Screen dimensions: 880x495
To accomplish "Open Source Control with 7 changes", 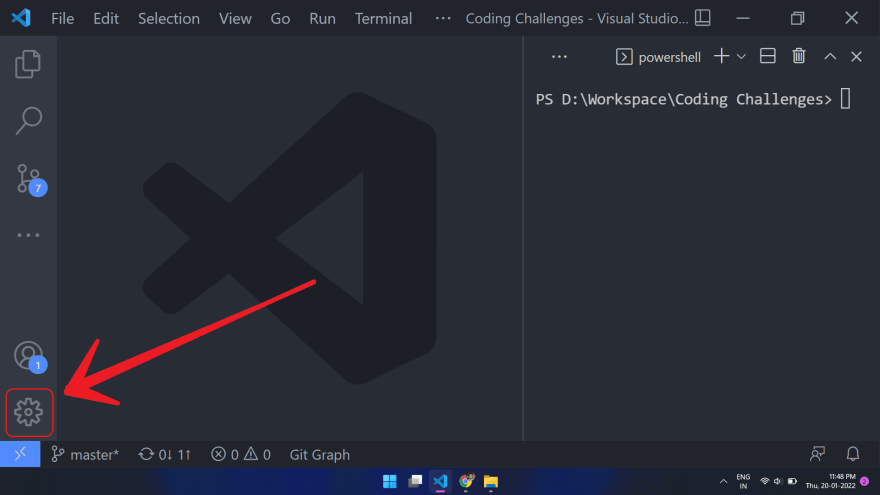I will 30,180.
